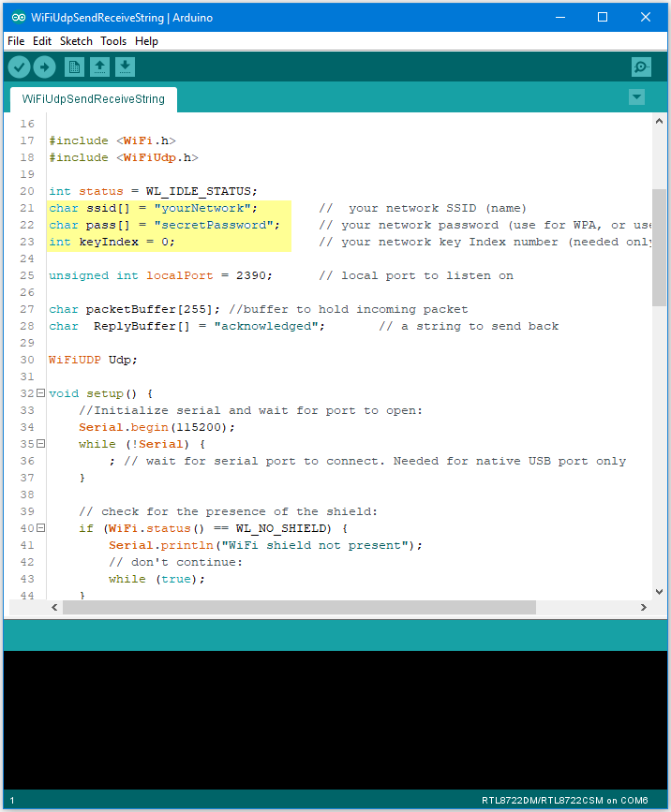Click the horizontal scrollbar thumb
The image size is (671, 812).
click(x=300, y=607)
